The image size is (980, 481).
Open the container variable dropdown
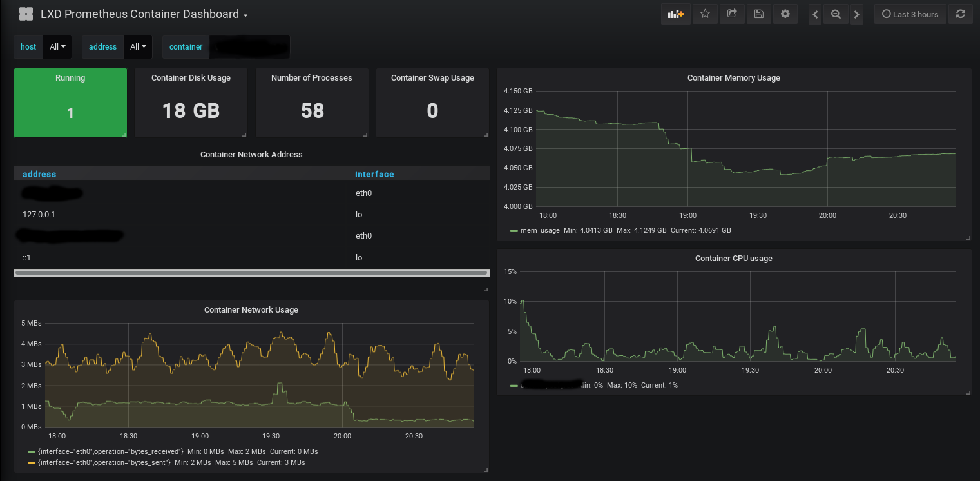[249, 47]
